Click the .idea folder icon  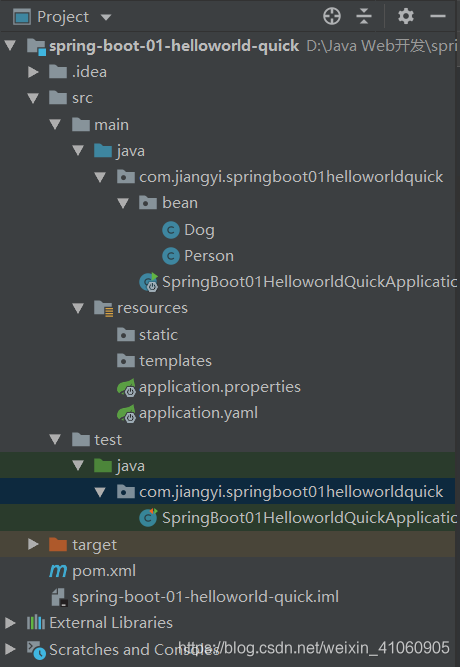pos(58,71)
